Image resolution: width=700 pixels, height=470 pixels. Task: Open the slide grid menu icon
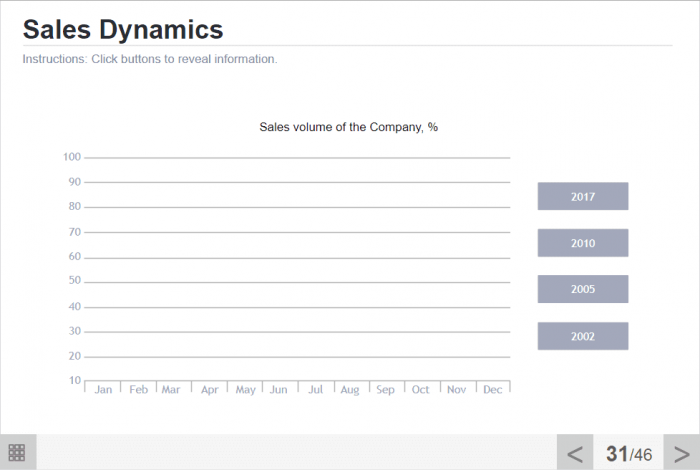17,452
